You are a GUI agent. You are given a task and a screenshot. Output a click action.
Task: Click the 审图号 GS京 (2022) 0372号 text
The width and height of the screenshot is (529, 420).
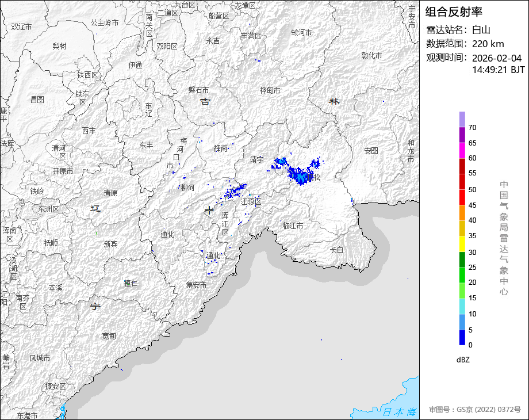tap(475, 410)
